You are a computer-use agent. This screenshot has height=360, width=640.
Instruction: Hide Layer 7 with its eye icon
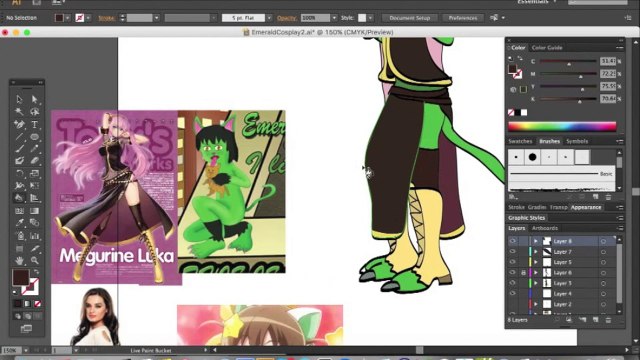tap(513, 252)
